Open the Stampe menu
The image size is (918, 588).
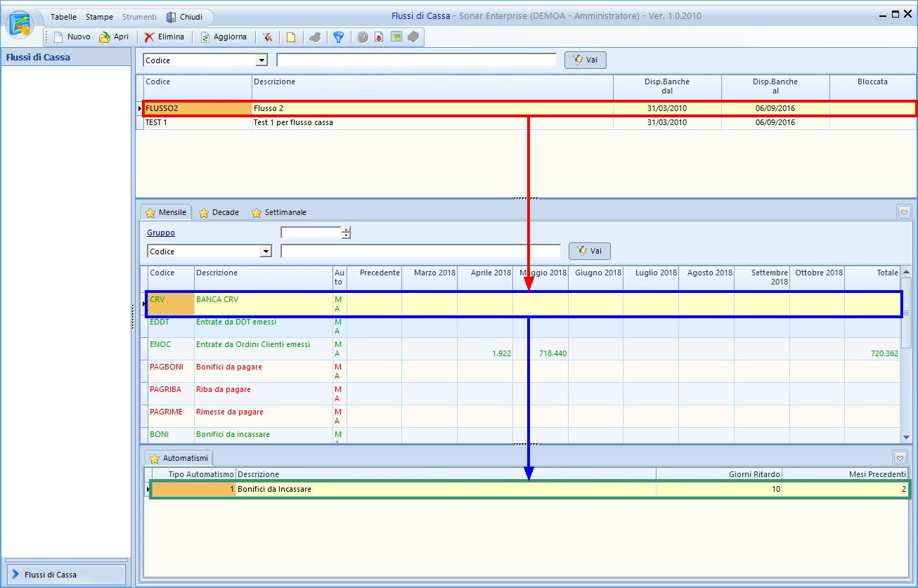99,17
